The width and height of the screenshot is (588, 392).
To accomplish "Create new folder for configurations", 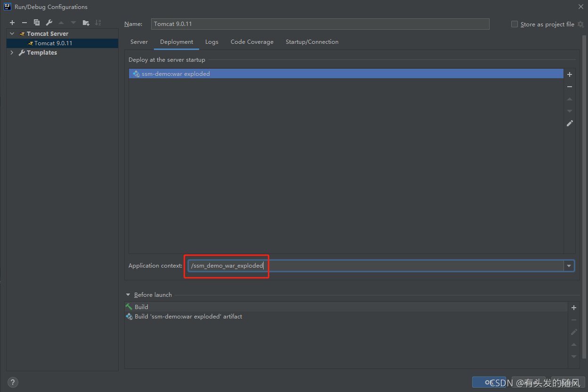I will (86, 23).
